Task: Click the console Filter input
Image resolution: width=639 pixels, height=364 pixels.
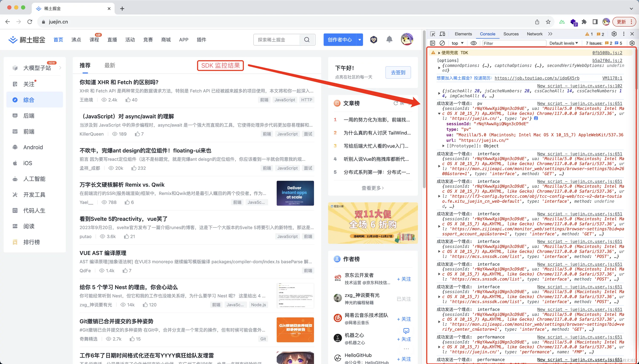Action: tap(514, 43)
